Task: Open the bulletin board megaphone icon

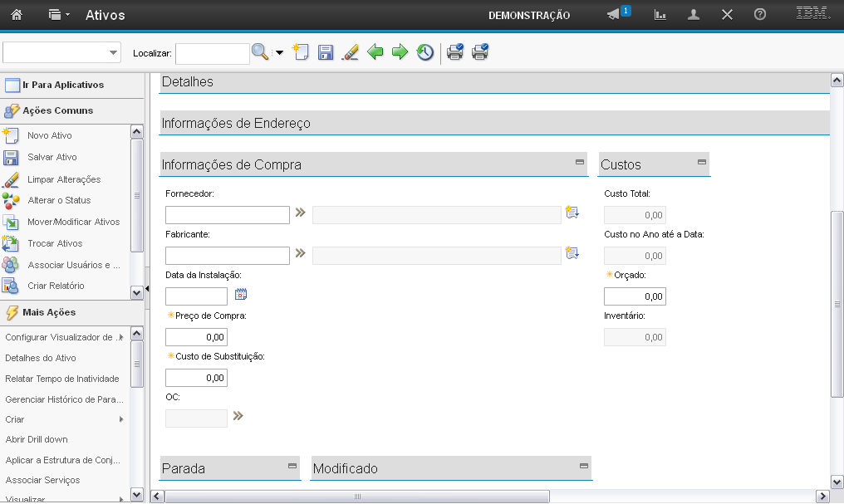Action: [x=614, y=15]
